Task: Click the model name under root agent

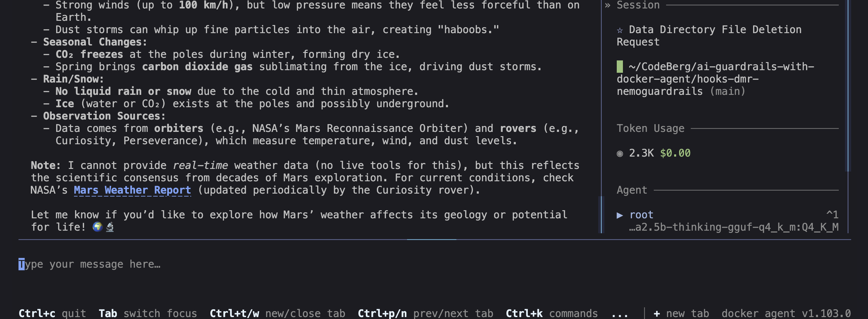Action: (734, 227)
